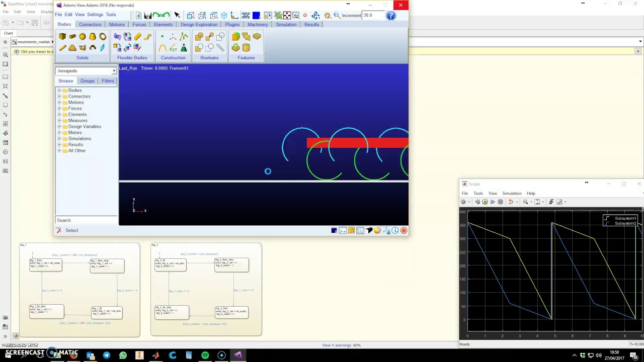Open the Results ribbon tab

click(311, 25)
